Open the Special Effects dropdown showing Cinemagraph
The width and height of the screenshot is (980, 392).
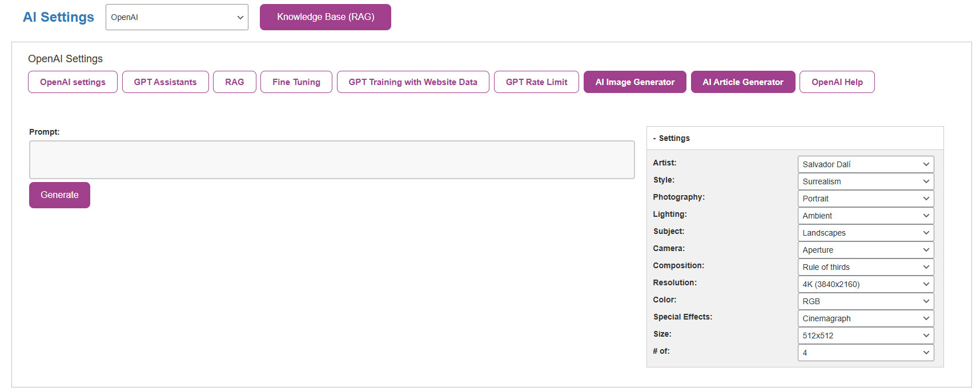point(865,318)
